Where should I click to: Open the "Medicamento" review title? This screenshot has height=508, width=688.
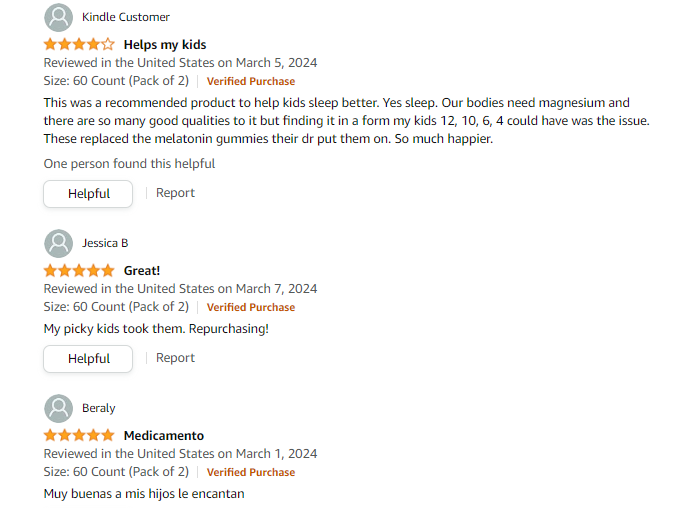[x=164, y=436]
